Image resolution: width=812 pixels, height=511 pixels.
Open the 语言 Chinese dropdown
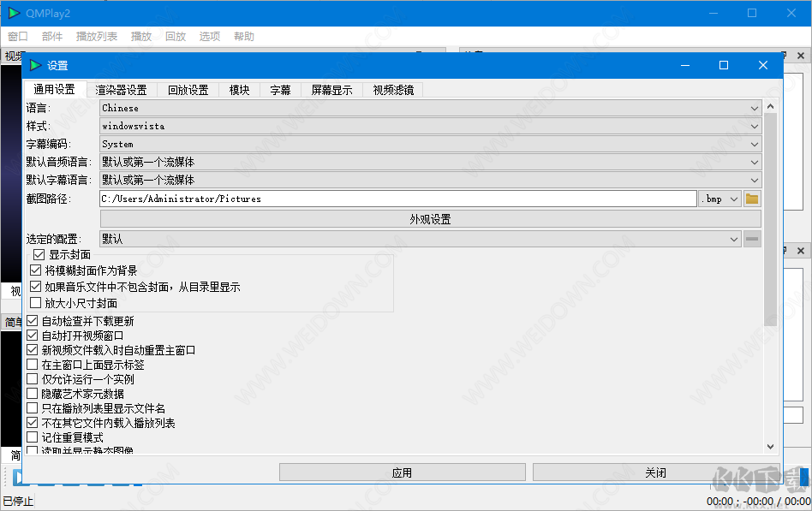point(753,108)
